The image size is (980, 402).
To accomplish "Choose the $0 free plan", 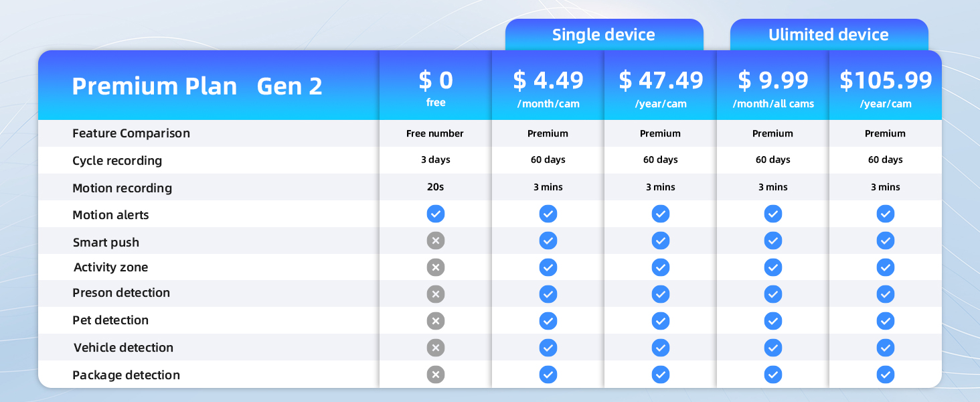I will [436, 87].
